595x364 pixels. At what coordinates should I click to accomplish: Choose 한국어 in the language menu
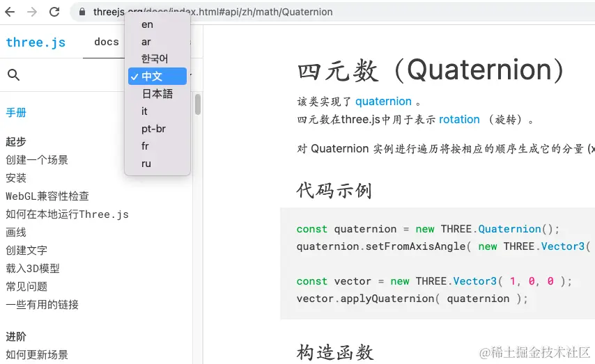pyautogui.click(x=157, y=58)
